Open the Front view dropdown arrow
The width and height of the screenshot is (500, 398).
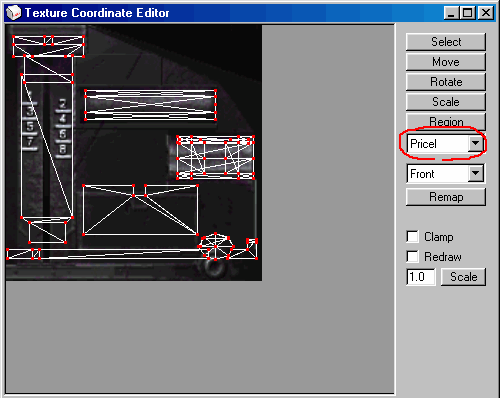[475, 173]
